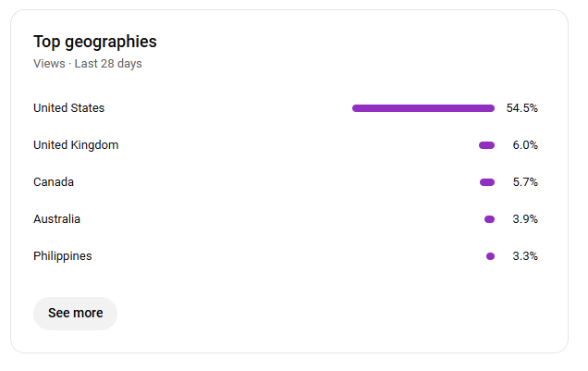Click the Last 28 days text
Image resolution: width=588 pixels, height=371 pixels.
point(108,64)
